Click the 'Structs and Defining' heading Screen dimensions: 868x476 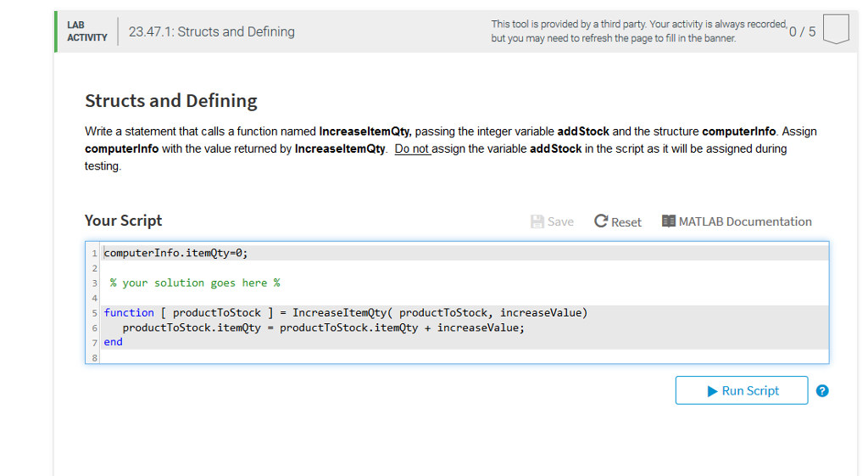pos(171,101)
